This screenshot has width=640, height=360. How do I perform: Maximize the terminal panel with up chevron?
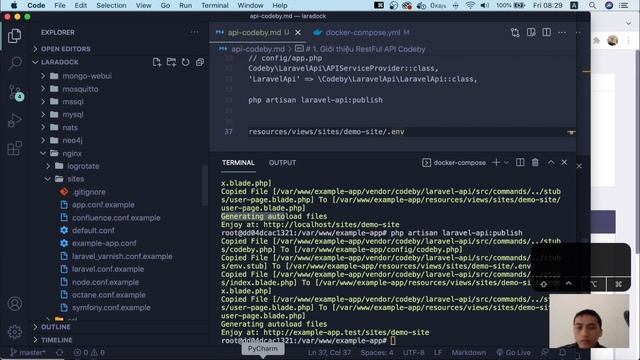[551, 162]
